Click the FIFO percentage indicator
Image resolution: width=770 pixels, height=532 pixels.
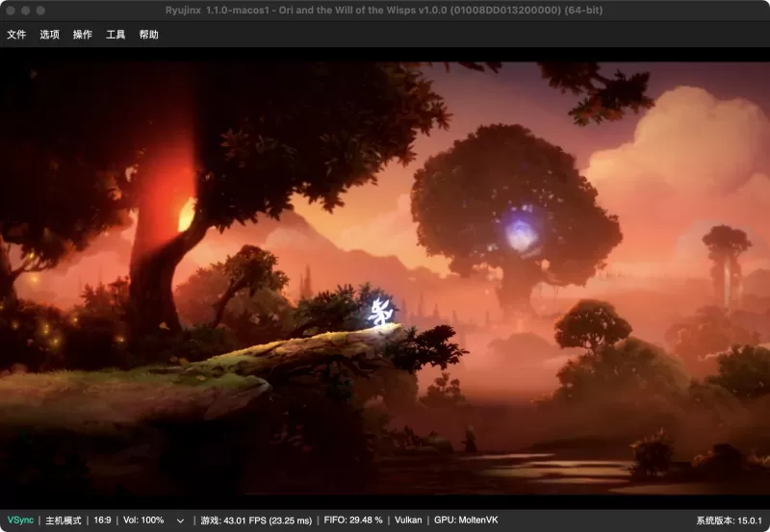(x=353, y=520)
